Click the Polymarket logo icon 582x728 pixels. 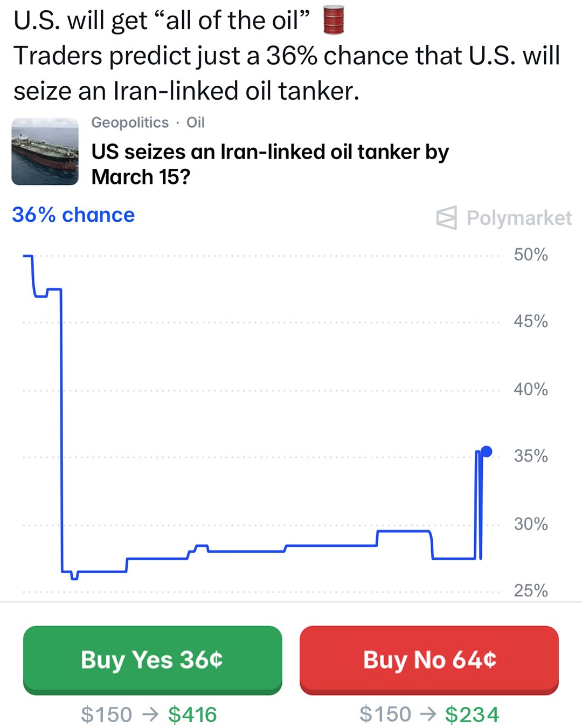click(x=447, y=218)
